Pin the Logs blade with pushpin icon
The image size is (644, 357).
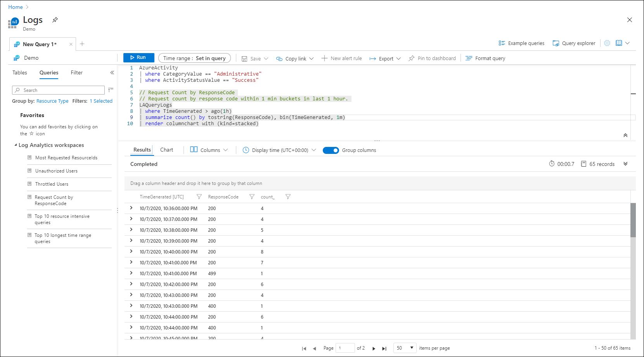[x=55, y=20]
